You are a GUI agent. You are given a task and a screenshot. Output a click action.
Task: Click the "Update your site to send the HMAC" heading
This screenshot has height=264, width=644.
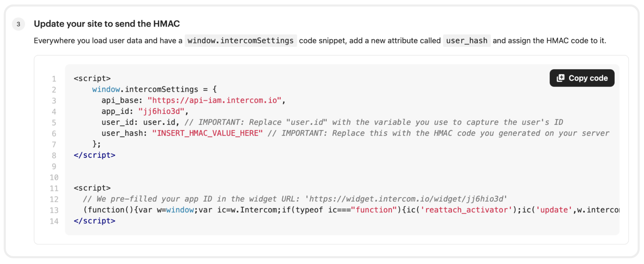[107, 24]
